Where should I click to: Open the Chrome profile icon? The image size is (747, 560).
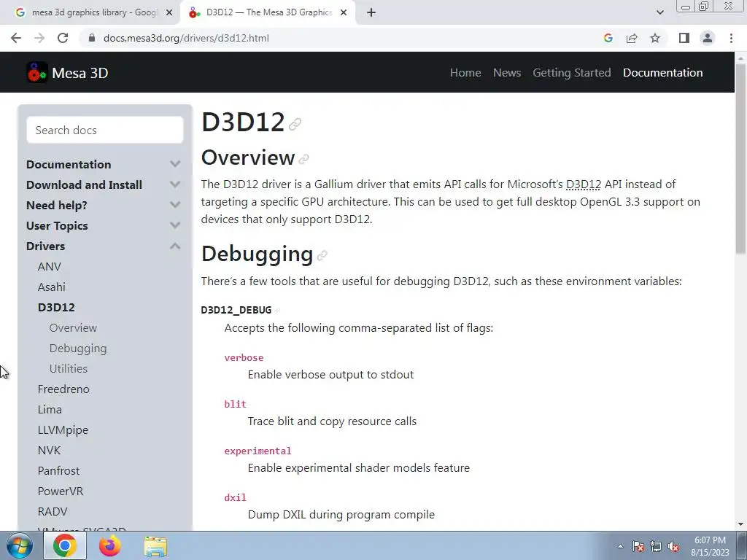(x=708, y=38)
